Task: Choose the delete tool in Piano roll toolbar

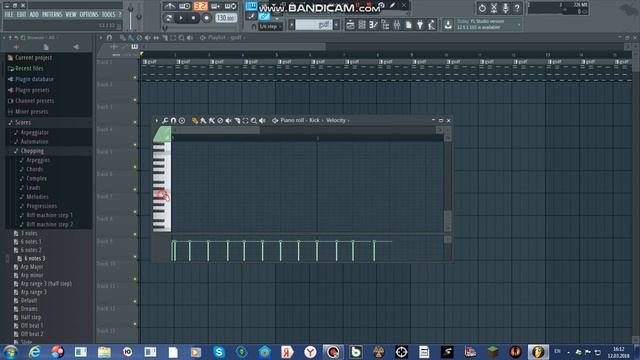Action: tap(220, 120)
